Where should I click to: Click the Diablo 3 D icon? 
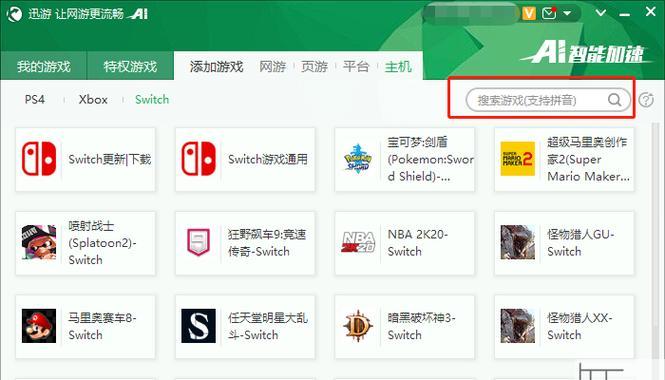[x=358, y=326]
